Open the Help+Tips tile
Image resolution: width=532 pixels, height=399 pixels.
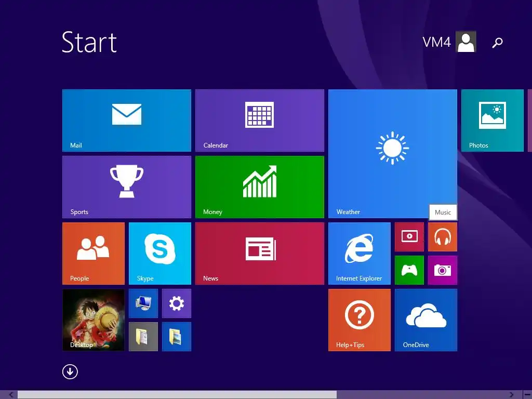pyautogui.click(x=360, y=320)
